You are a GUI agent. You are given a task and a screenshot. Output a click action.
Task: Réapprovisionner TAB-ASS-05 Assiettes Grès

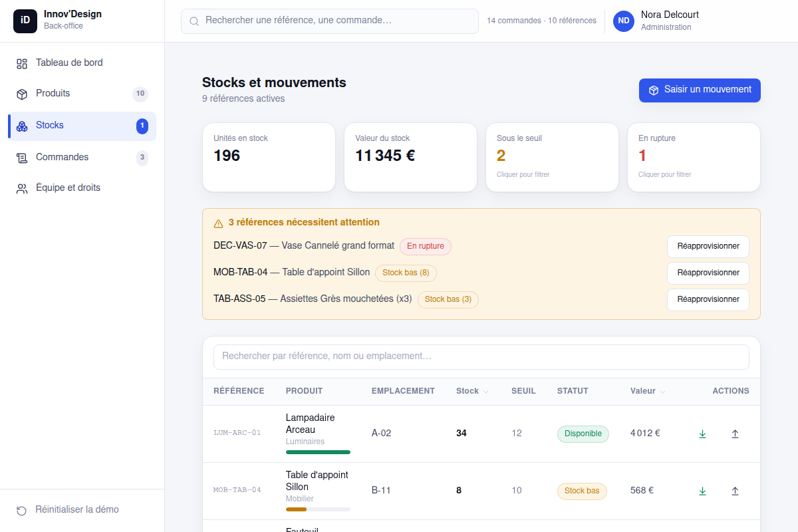pos(708,299)
